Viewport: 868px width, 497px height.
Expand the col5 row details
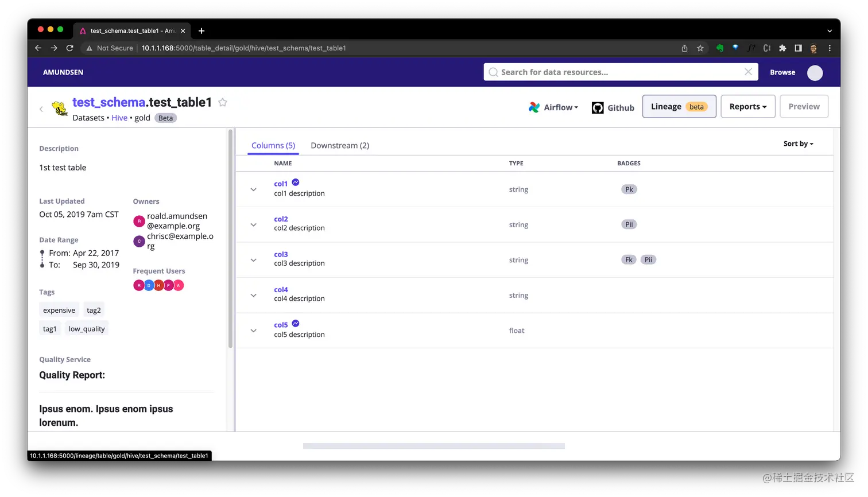(253, 331)
